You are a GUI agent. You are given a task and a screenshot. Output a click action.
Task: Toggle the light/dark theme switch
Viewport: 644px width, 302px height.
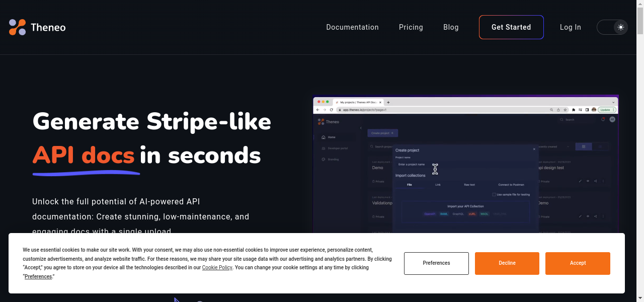click(612, 27)
